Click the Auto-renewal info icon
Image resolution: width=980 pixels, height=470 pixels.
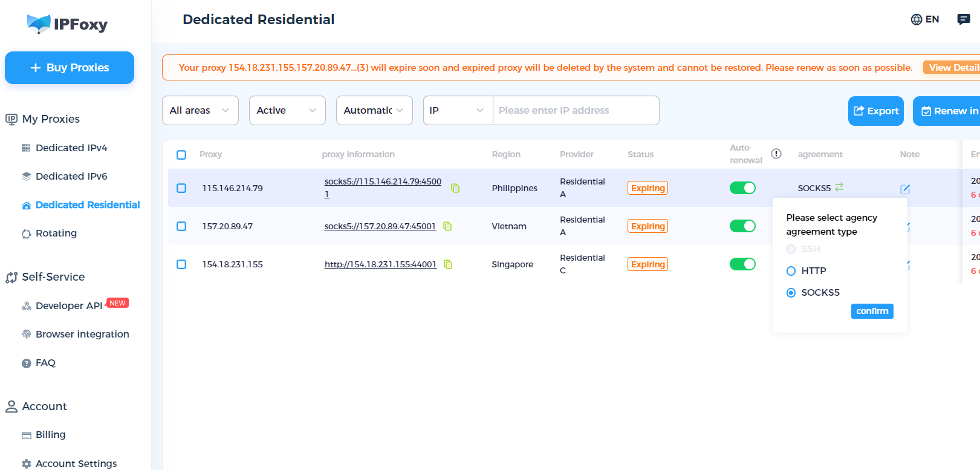[x=776, y=154]
